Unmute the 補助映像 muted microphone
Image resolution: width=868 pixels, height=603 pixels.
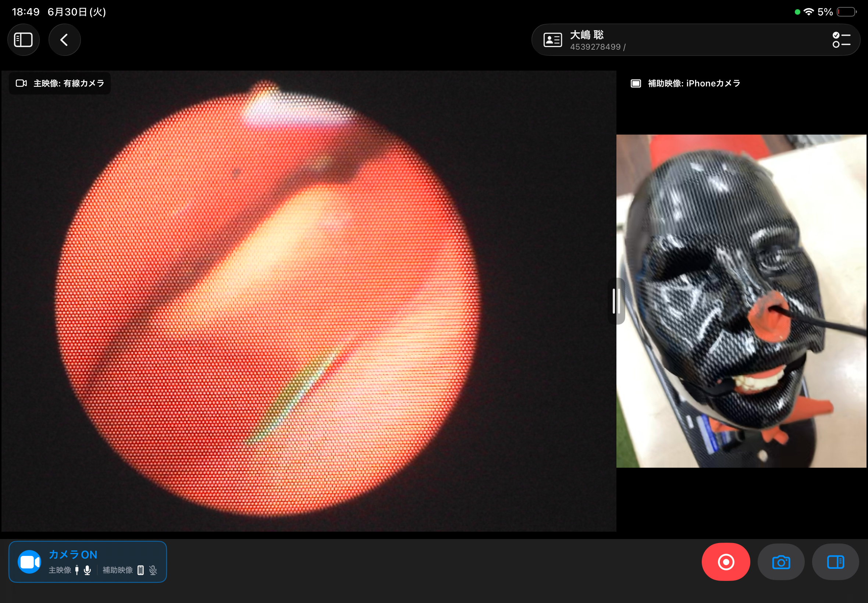153,570
